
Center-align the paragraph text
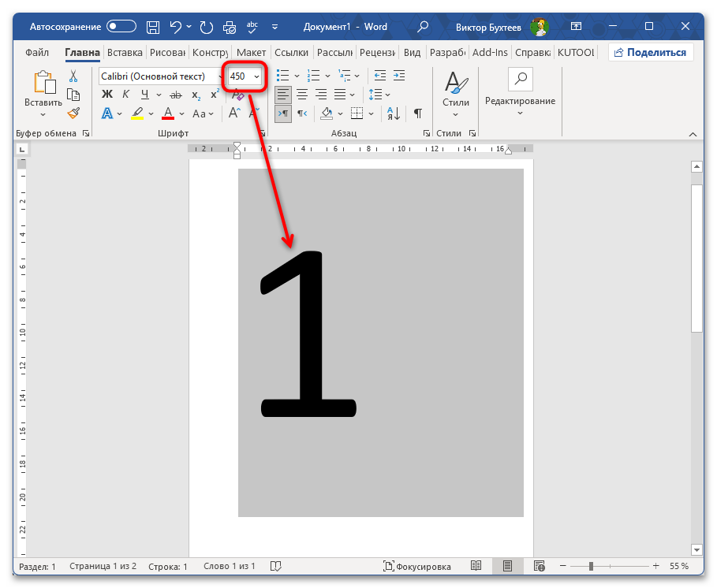pyautogui.click(x=301, y=95)
